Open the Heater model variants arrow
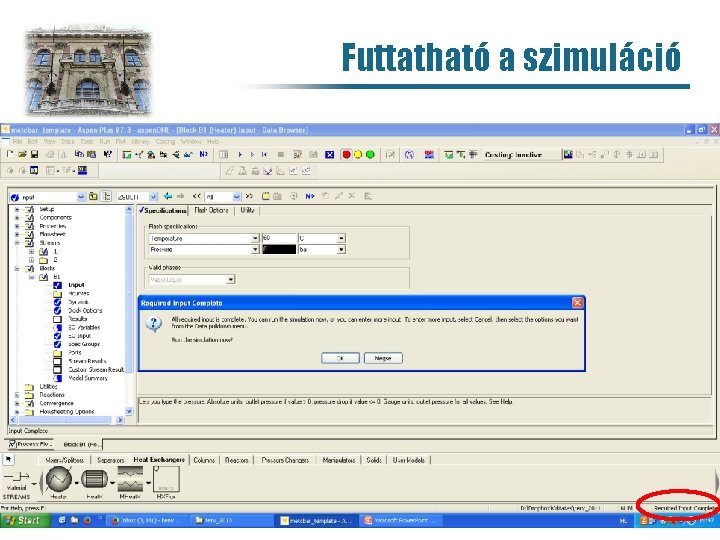 pos(76,483)
